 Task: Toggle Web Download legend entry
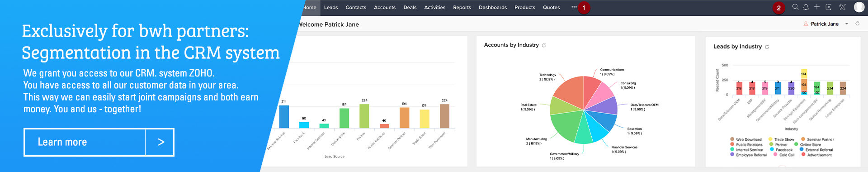pos(745,140)
